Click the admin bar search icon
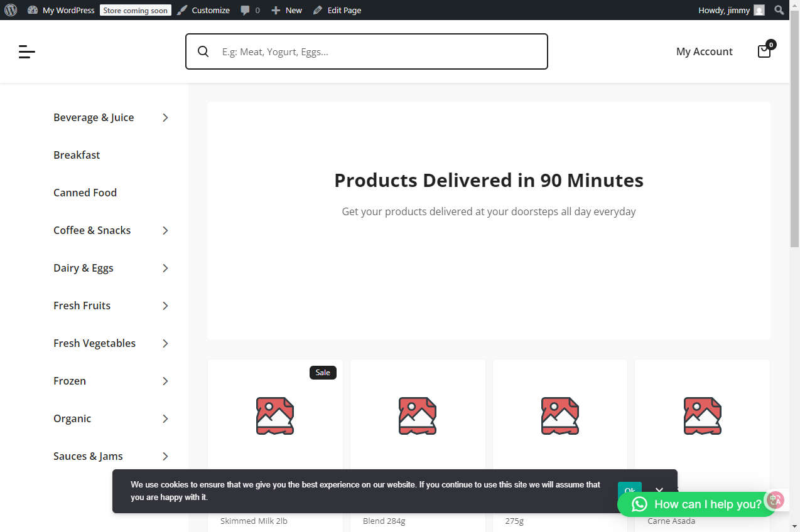Viewport: 800px width, 532px height. (x=779, y=10)
